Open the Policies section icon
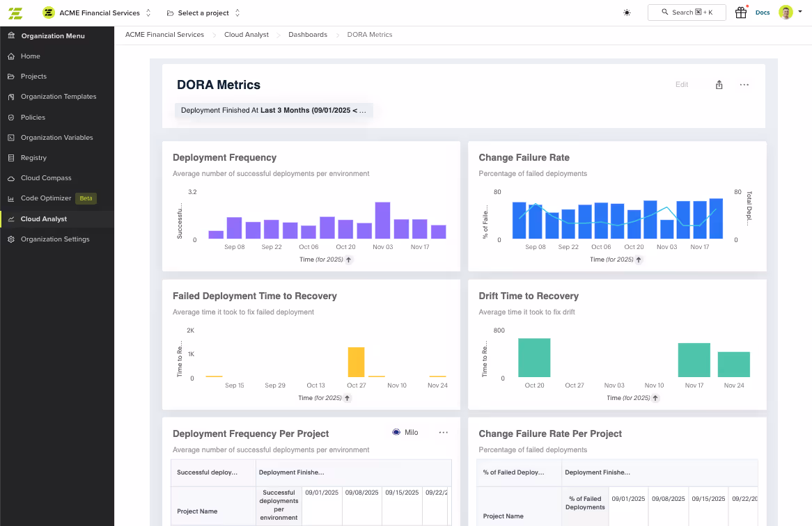This screenshot has width=812, height=526. (10, 117)
